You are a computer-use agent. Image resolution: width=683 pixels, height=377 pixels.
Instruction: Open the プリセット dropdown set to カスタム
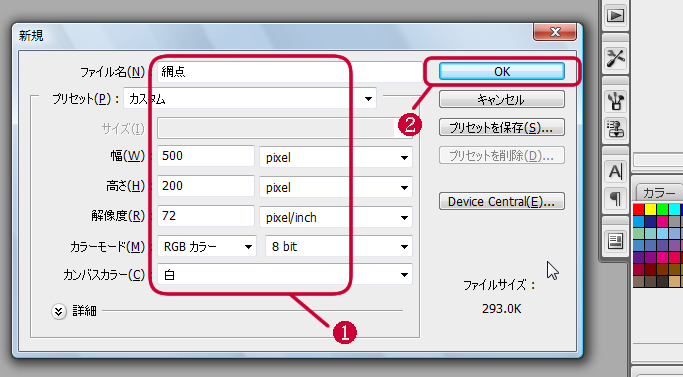point(250,99)
